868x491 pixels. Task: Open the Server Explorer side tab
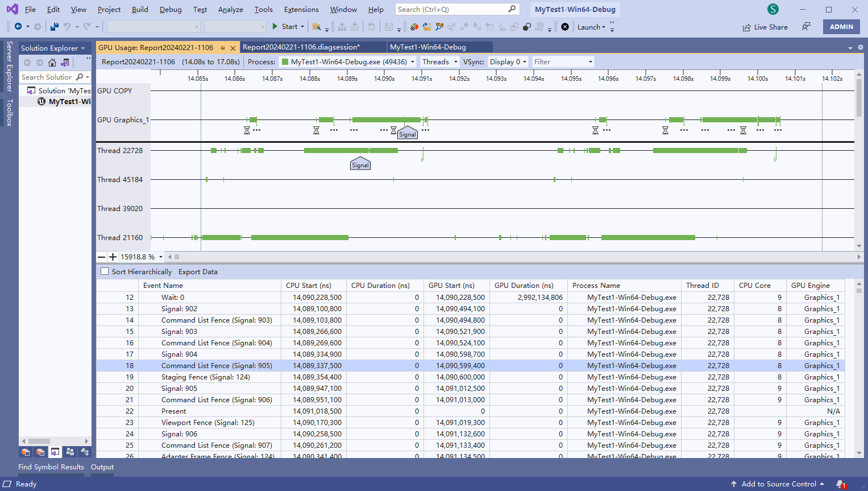pos(9,66)
